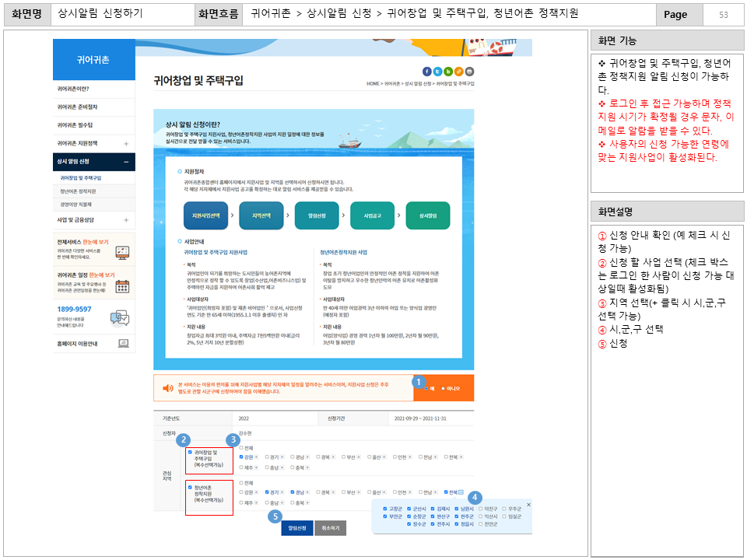This screenshot has height=560, width=747.
Task: Share the page on Twitter
Action: 438,69
